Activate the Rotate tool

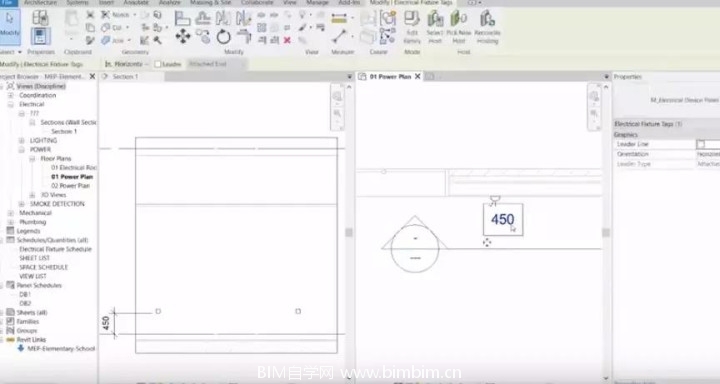click(x=223, y=36)
